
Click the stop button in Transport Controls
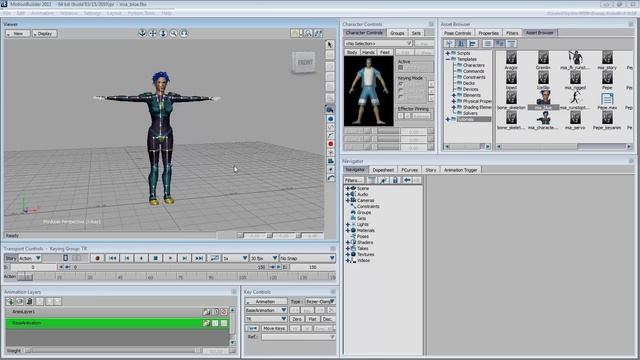156,258
